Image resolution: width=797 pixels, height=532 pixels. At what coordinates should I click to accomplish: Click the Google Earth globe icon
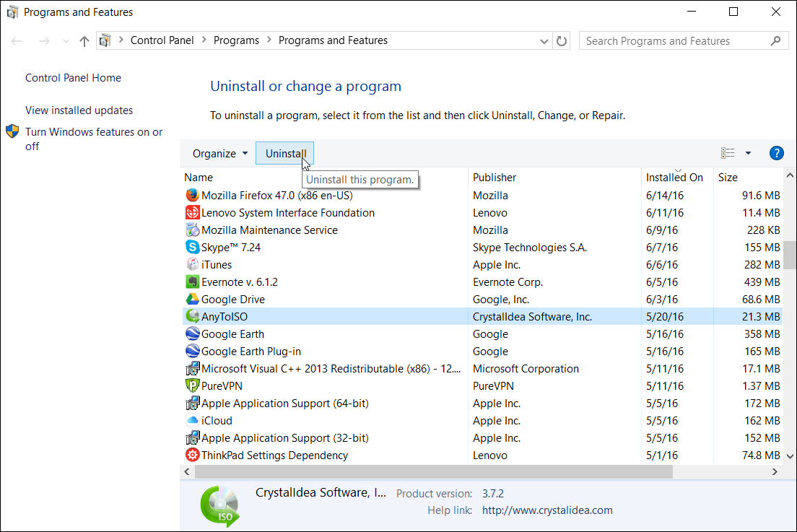tap(192, 333)
